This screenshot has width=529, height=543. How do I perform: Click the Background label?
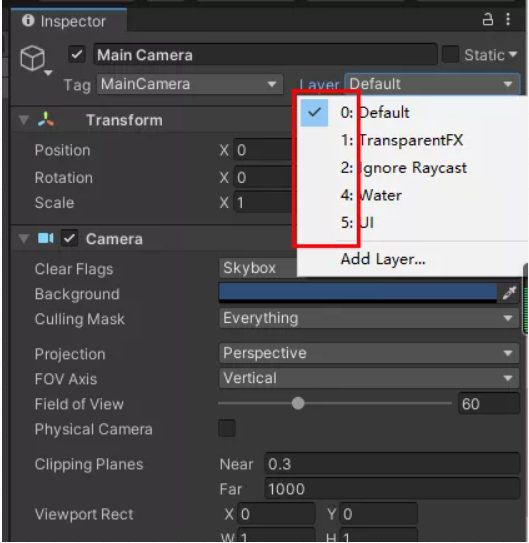coord(77,294)
